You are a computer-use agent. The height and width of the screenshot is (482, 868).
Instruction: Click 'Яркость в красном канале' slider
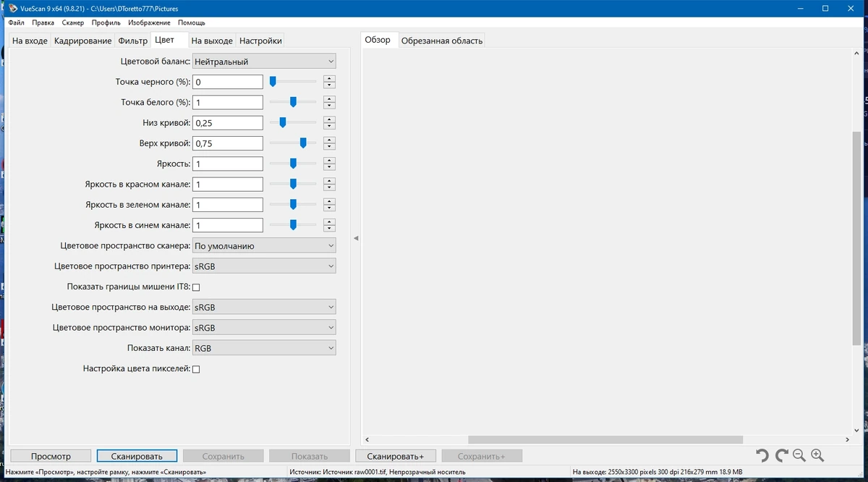(x=293, y=184)
